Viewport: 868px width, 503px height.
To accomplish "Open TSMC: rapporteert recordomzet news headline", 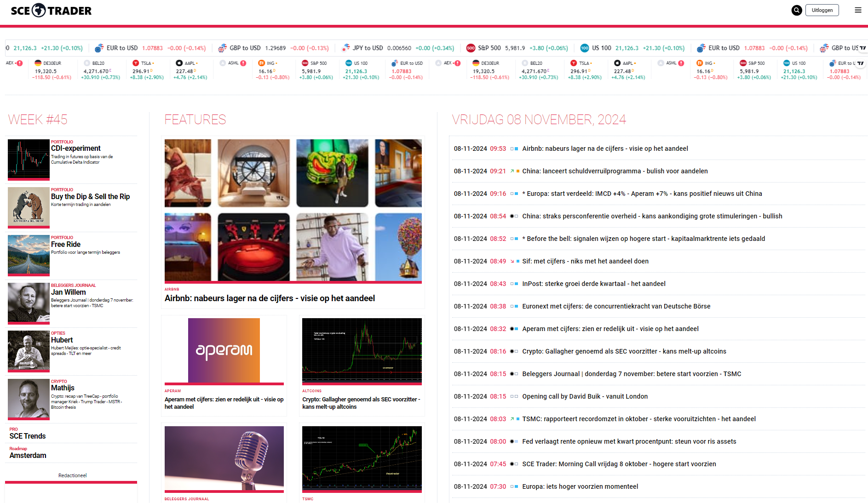I will click(x=639, y=419).
